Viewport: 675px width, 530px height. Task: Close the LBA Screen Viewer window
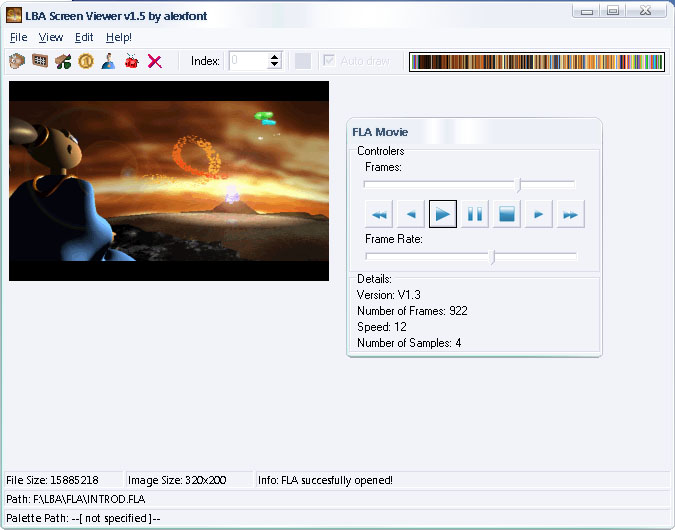tap(645, 11)
